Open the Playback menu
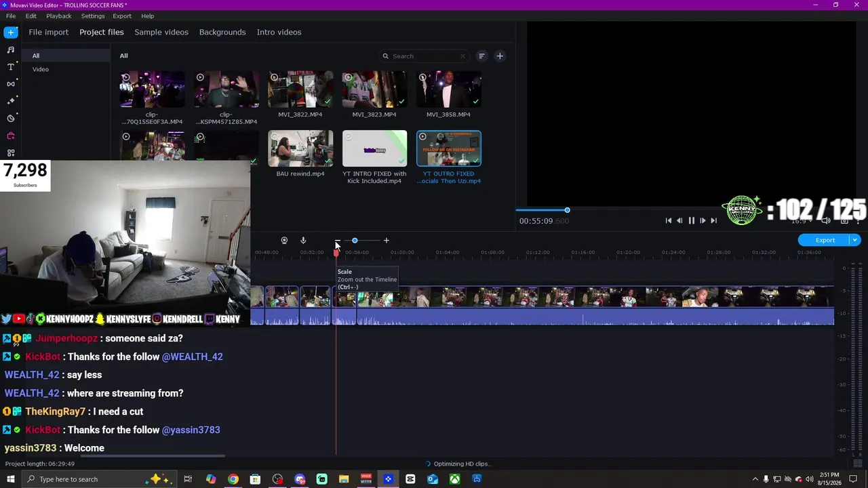Viewport: 868px width, 488px height. point(59,16)
